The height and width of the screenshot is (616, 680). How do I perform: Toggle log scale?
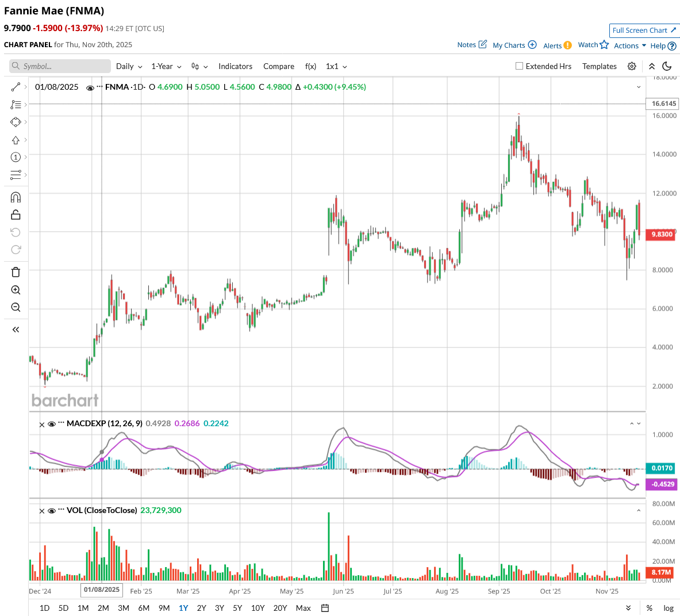coord(669,608)
